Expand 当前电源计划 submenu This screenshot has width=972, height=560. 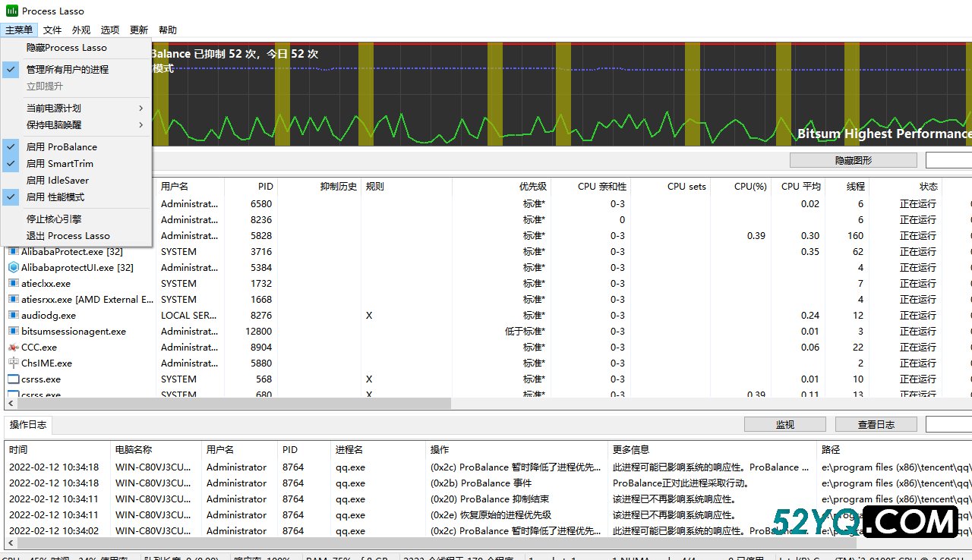[77, 108]
